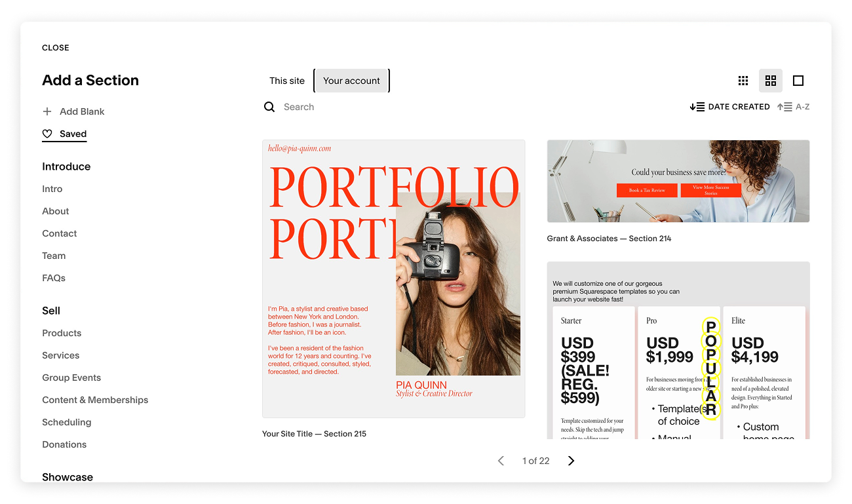The height and width of the screenshot is (504, 852).
Task: Switch to single-column view icon
Action: pyautogui.click(x=798, y=80)
